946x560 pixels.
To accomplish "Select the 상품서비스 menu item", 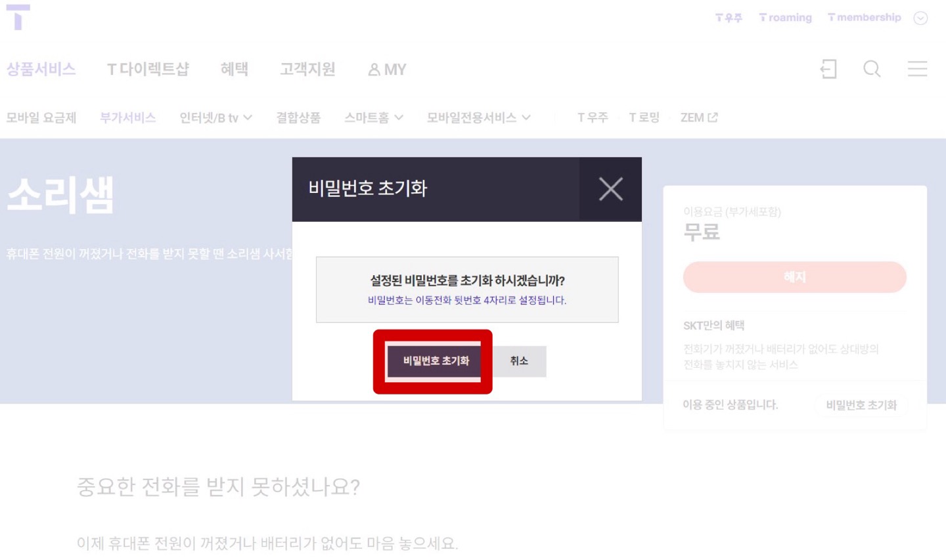I will [41, 69].
